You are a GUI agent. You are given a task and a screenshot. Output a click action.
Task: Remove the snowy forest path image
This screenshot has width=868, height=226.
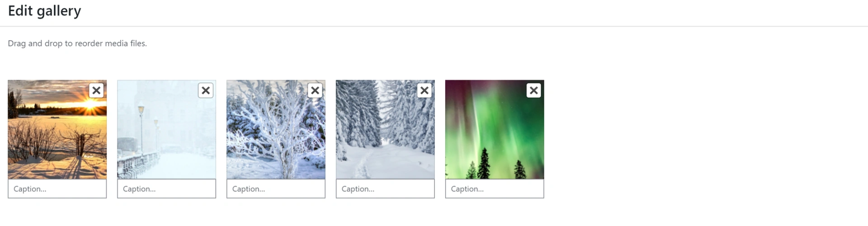[x=425, y=90]
